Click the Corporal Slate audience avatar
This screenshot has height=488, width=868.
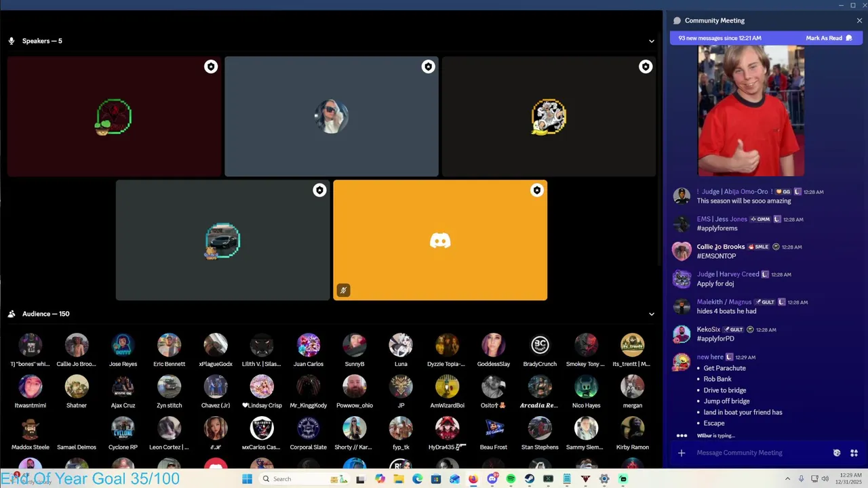point(308,428)
